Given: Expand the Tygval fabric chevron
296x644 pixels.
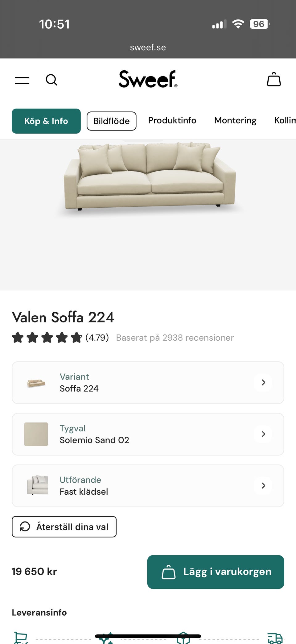Looking at the screenshot, I should click(x=263, y=434).
